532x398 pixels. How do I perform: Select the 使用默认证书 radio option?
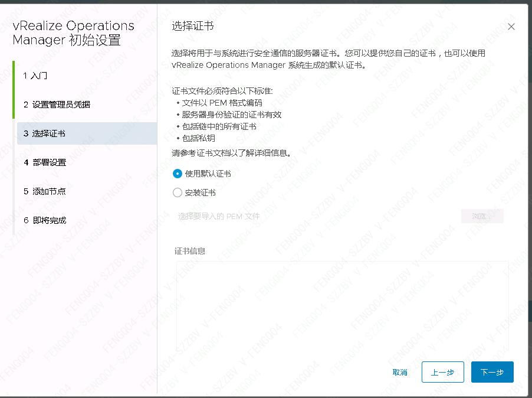coord(178,174)
